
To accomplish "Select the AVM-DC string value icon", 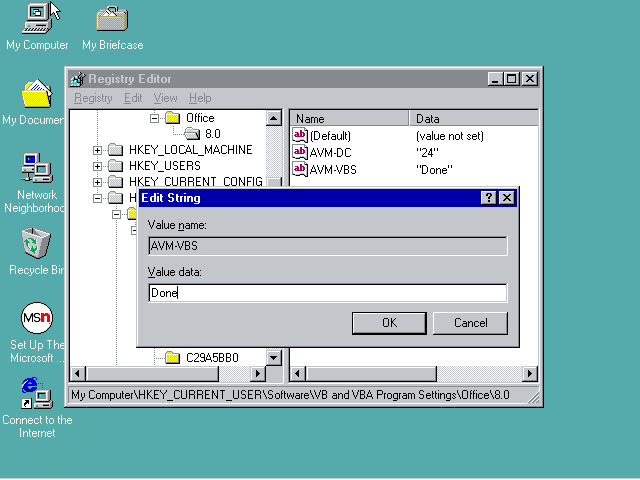I will 300,152.
